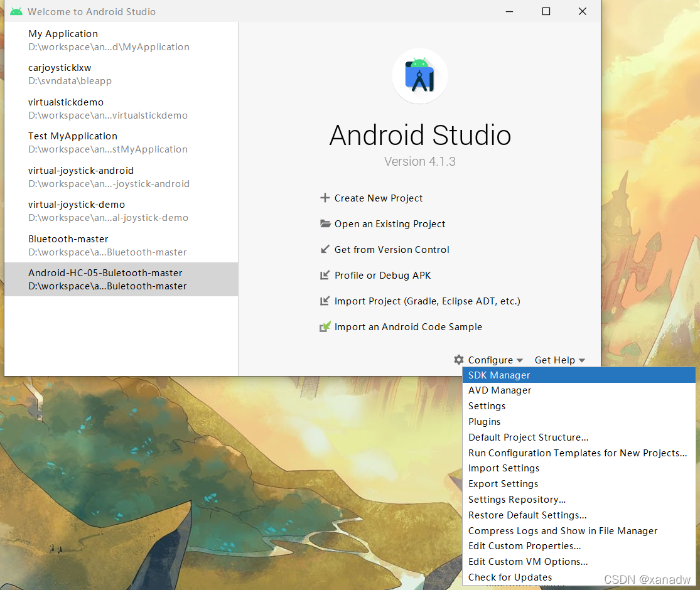Screen dimensions: 700x590
Task: Open recent project Test MyApplication
Action: tap(121, 142)
